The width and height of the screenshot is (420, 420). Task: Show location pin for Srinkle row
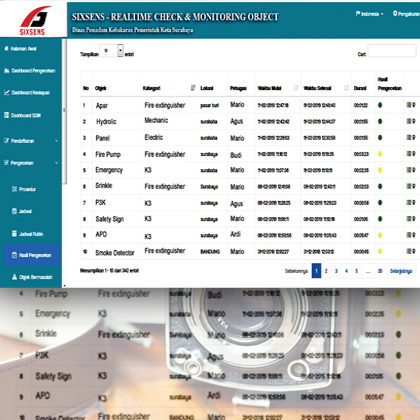pos(414,186)
